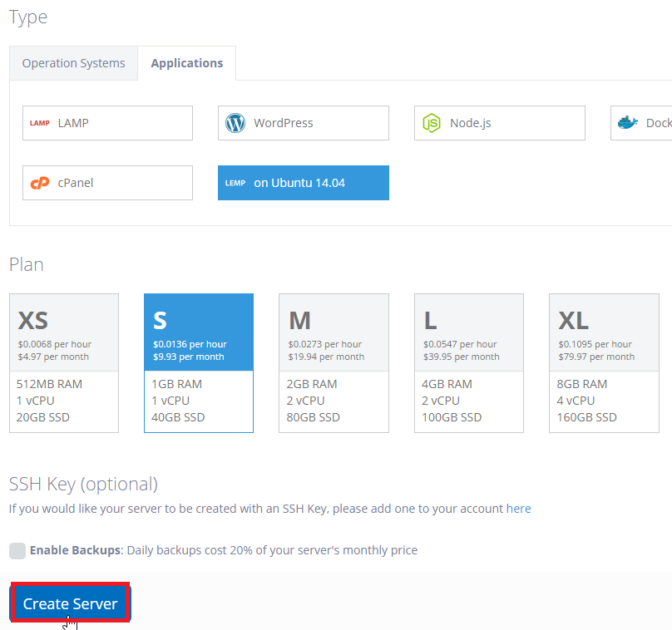
Task: Click the 'Enable Backups' label text
Action: click(x=77, y=550)
